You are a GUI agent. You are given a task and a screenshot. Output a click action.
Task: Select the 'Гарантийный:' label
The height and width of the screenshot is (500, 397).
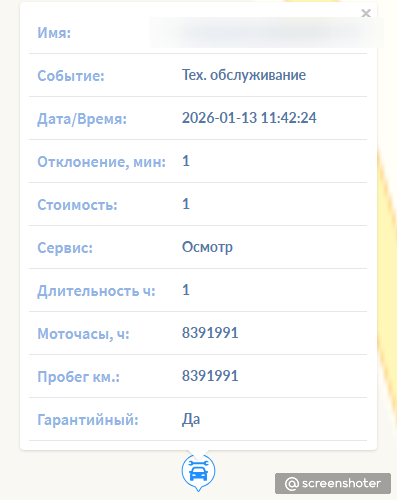[88, 420]
